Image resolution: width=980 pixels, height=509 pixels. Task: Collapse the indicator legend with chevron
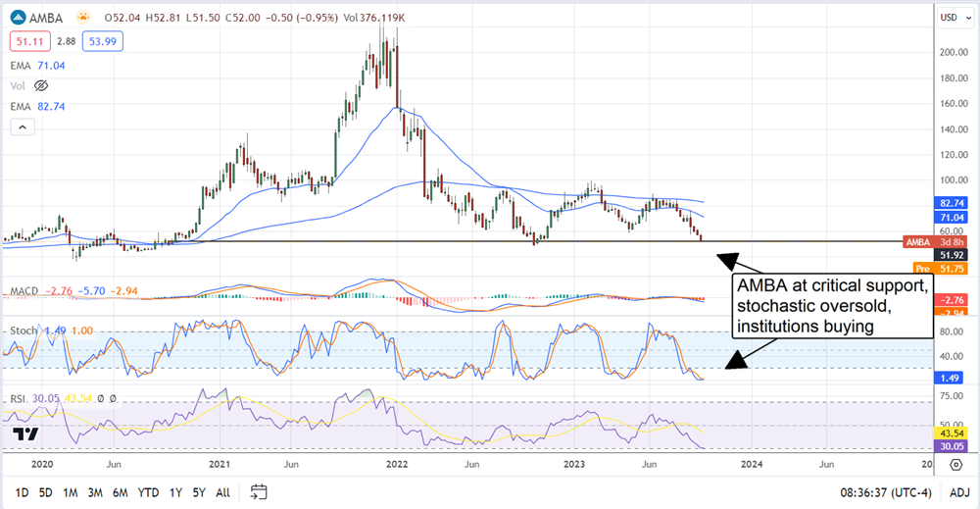pos(23,127)
